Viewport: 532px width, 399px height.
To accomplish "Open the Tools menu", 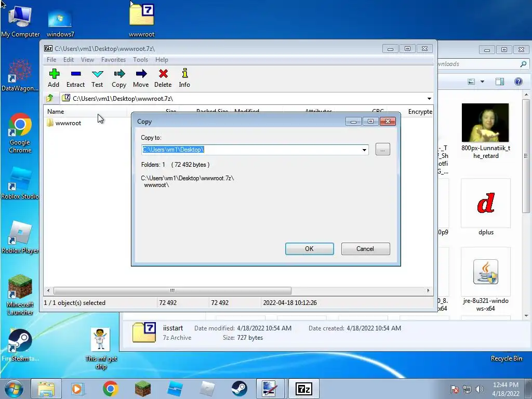I will 140,60.
